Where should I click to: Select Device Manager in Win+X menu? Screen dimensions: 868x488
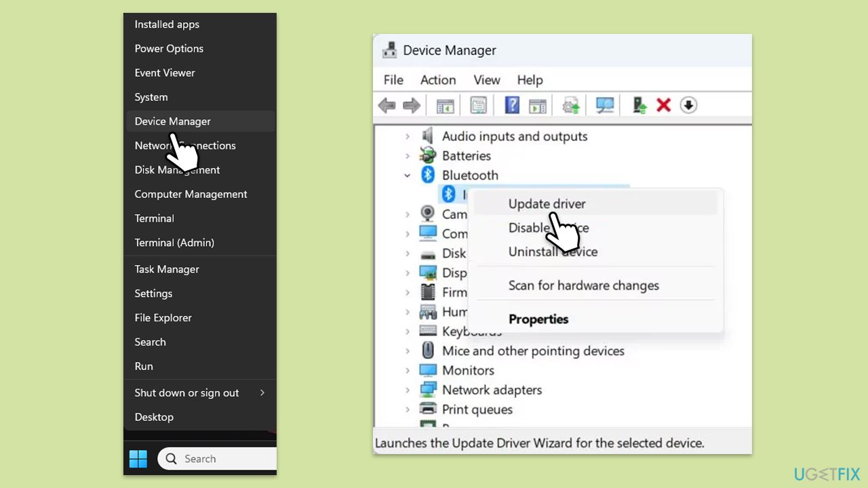point(200,121)
